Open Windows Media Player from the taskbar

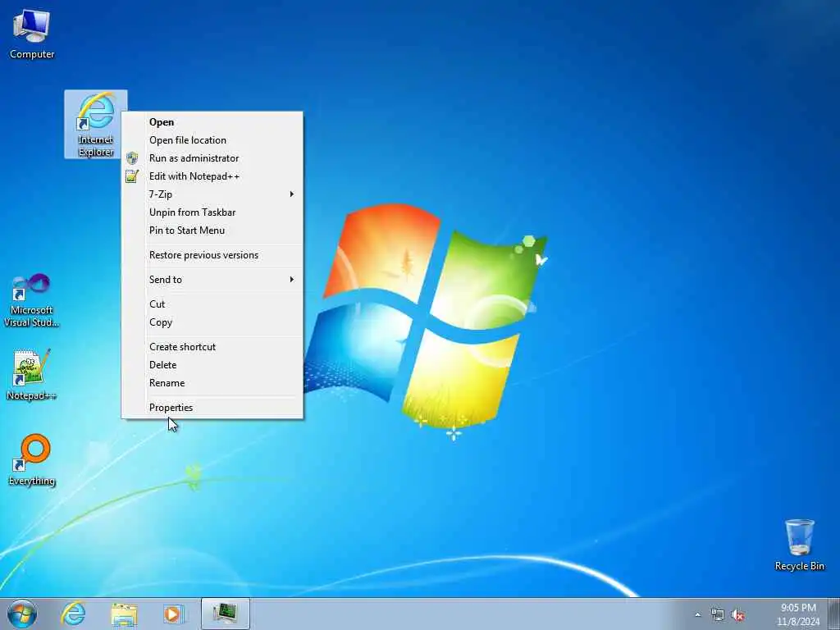click(174, 614)
